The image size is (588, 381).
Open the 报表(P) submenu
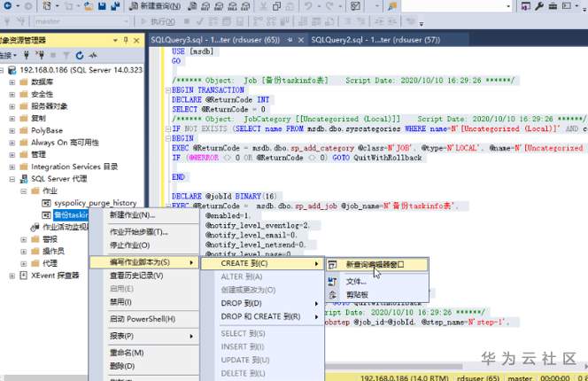(x=144, y=336)
